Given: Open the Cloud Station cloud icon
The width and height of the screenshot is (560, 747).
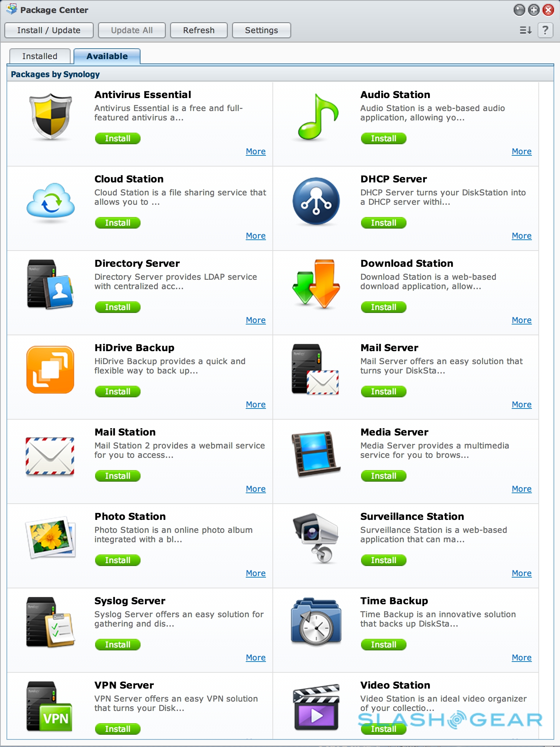Looking at the screenshot, I should 50,200.
